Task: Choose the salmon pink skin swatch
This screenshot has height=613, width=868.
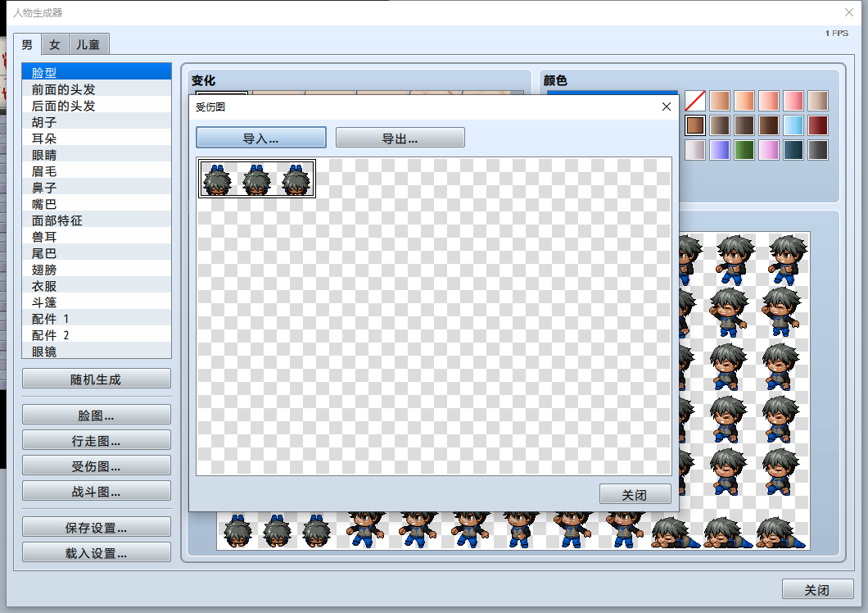Action: [x=769, y=101]
